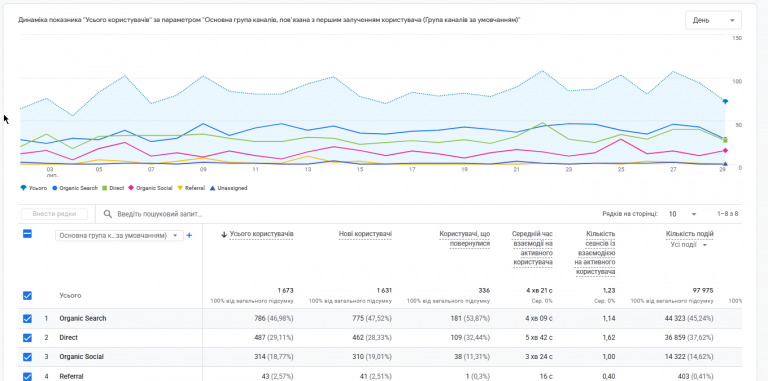Click the 314 (18,77%) users cell
Image resolution: width=768 pixels, height=381 pixels.
click(x=273, y=357)
